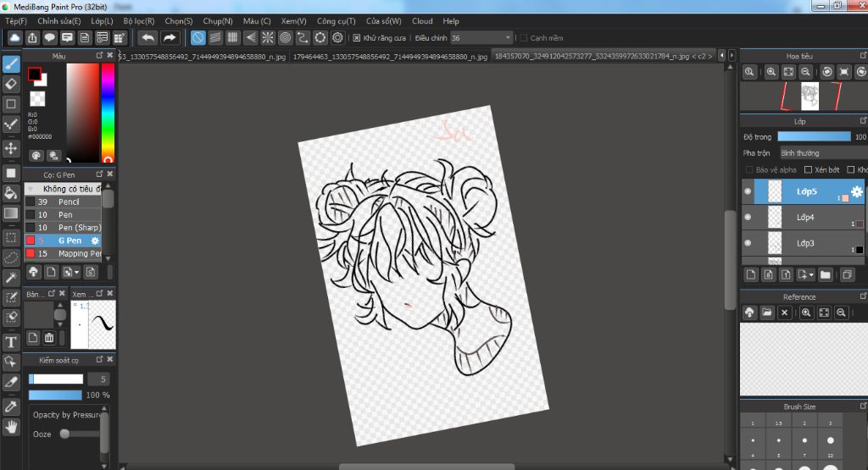868x470 pixels.
Task: Select the Brush tool in left toolbar
Action: pyautogui.click(x=11, y=64)
